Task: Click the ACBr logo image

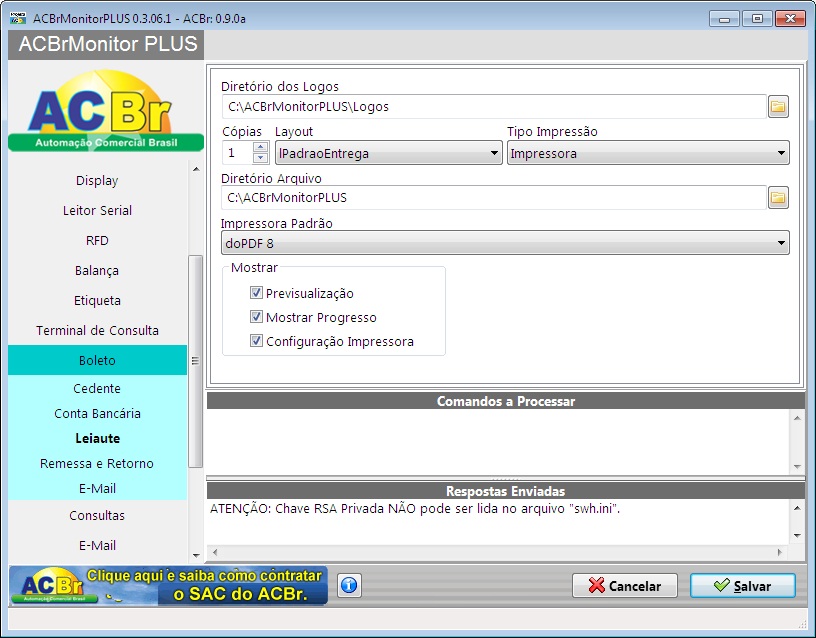Action: click(x=106, y=111)
